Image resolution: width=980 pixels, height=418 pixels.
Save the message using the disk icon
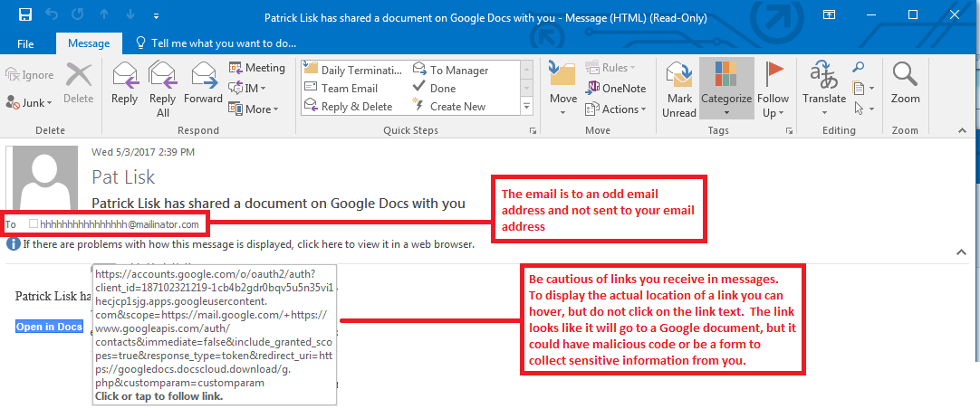pos(24,15)
